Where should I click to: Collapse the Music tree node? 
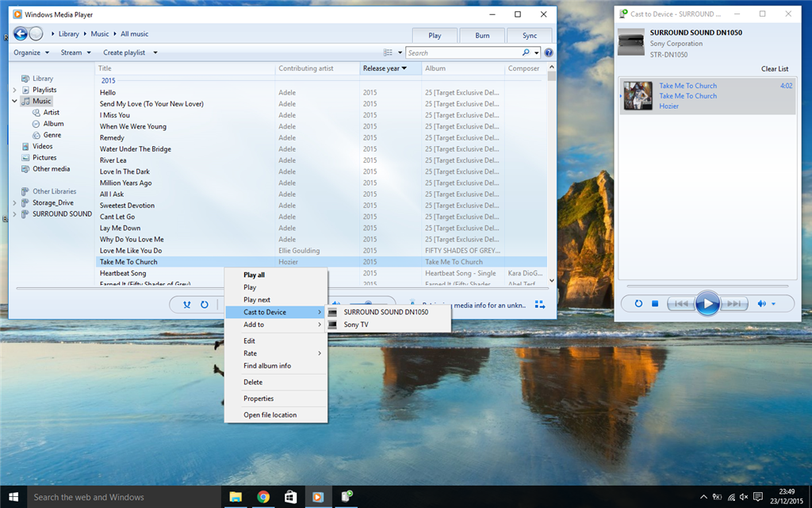(14, 101)
